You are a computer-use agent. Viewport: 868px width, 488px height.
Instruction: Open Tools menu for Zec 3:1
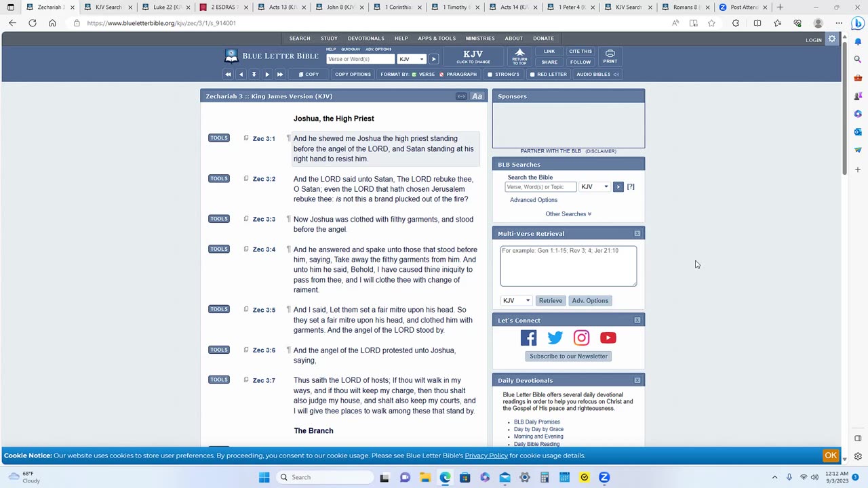point(218,138)
